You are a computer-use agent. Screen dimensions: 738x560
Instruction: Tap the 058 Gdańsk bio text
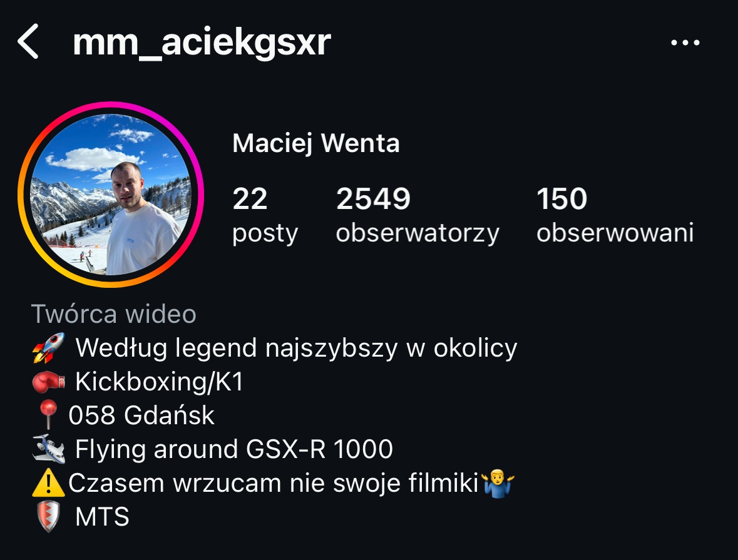pos(141,415)
